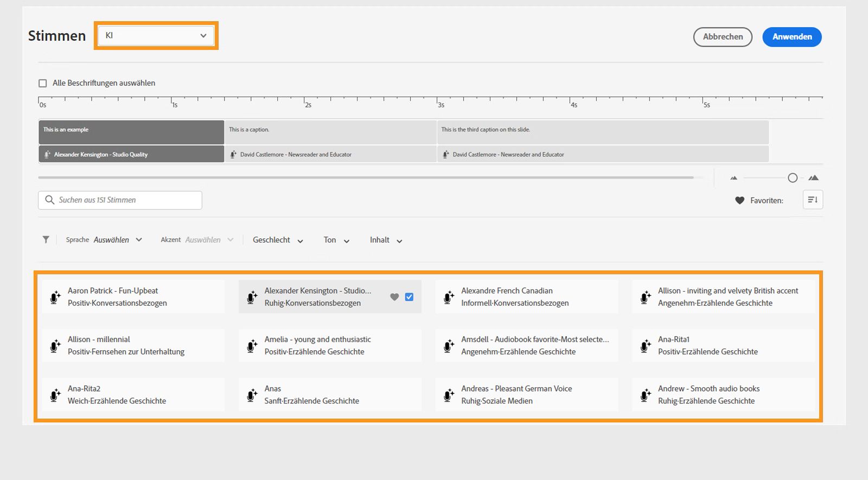
Task: Select the 'This is an example' caption block
Action: pos(131,132)
